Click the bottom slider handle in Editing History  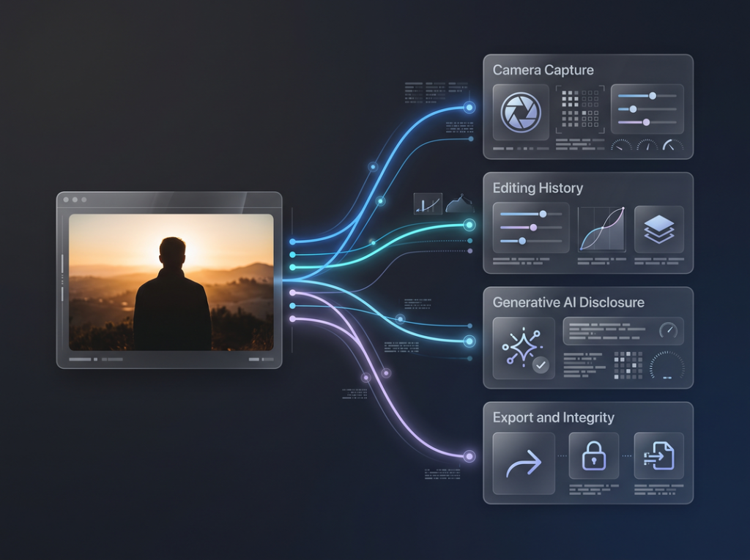(522, 241)
